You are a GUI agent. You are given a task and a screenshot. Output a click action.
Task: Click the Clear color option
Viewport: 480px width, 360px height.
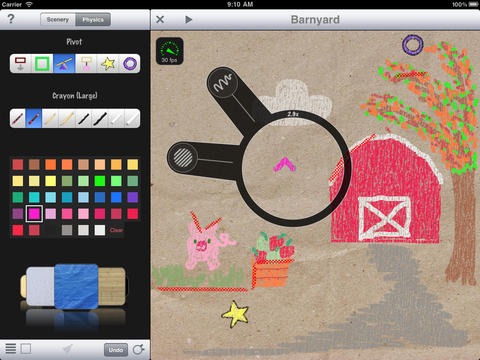116,230
